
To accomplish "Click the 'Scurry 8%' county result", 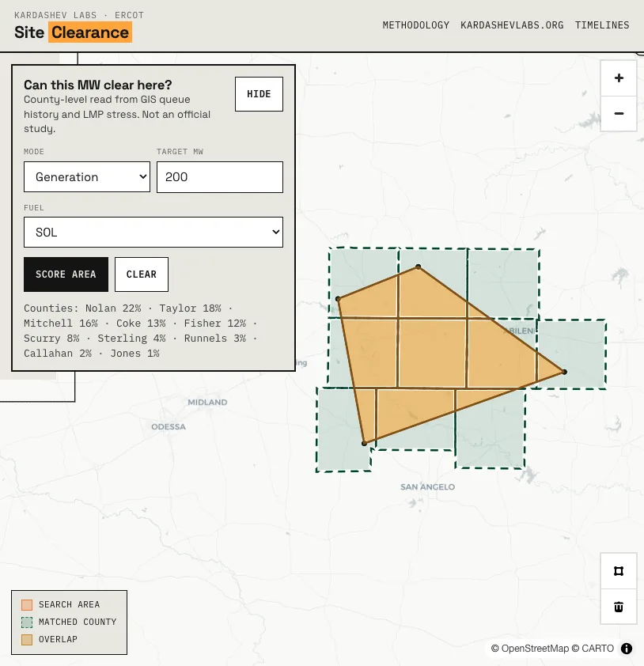I will tap(52, 338).
